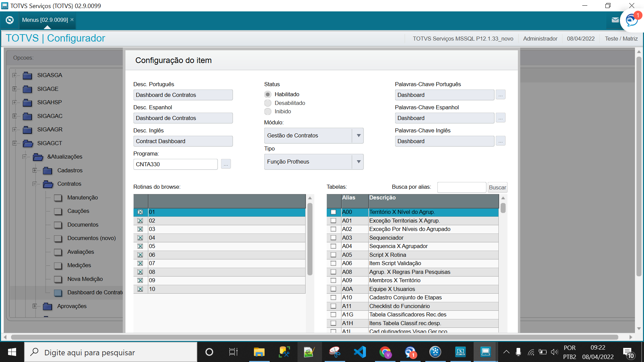Check the A00 table alias checkbox
The image size is (644, 362).
pyautogui.click(x=333, y=212)
